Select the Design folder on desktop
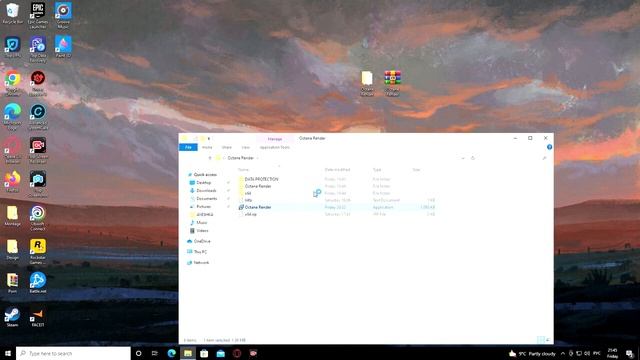640x360 pixels. tap(12, 249)
